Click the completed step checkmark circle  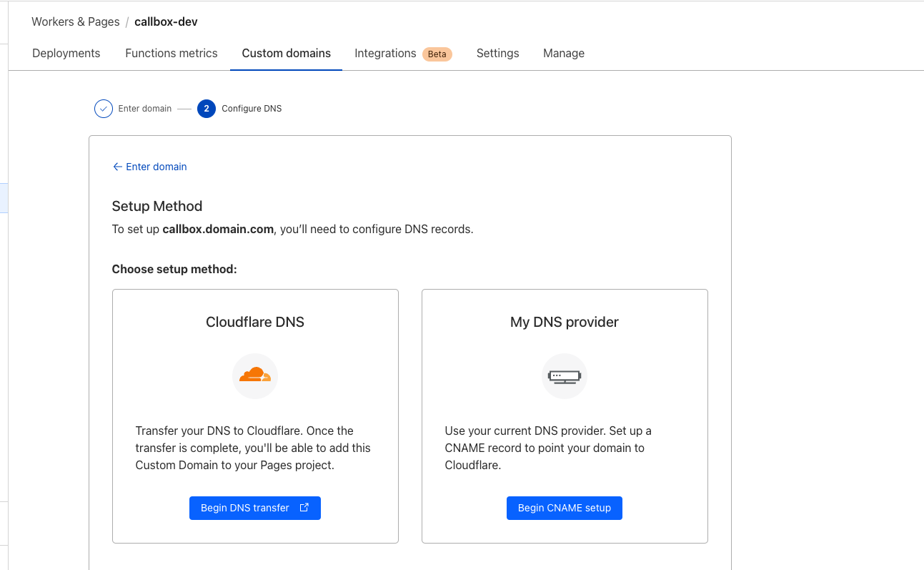coord(104,109)
